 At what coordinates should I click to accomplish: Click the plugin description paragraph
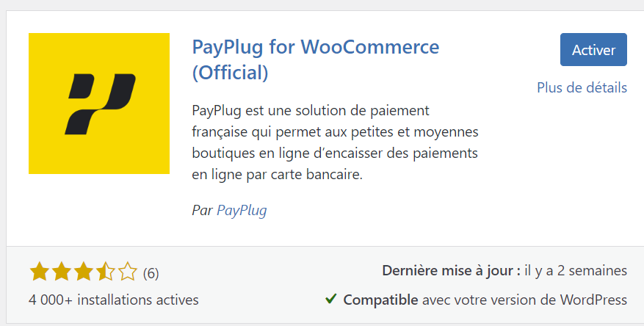click(335, 142)
